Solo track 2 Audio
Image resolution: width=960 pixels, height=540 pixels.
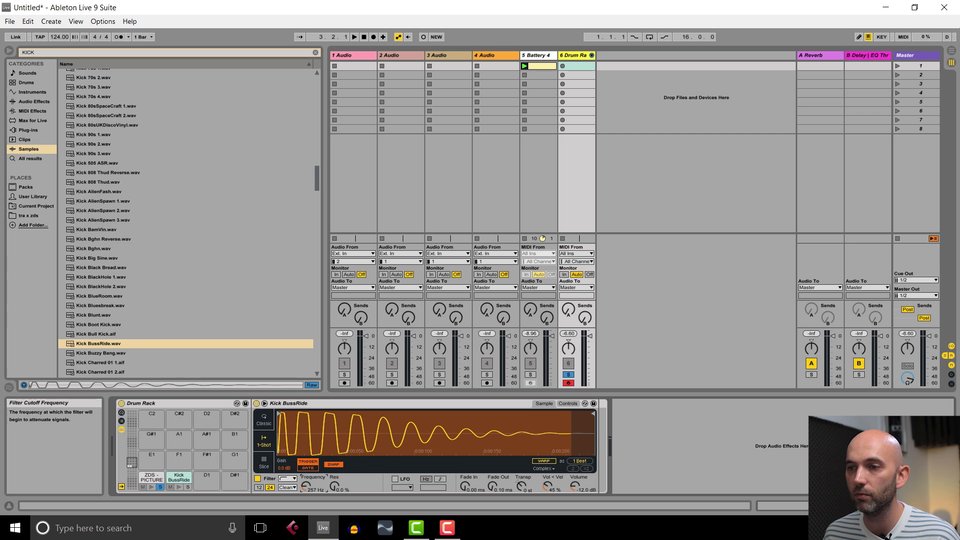[x=392, y=374]
